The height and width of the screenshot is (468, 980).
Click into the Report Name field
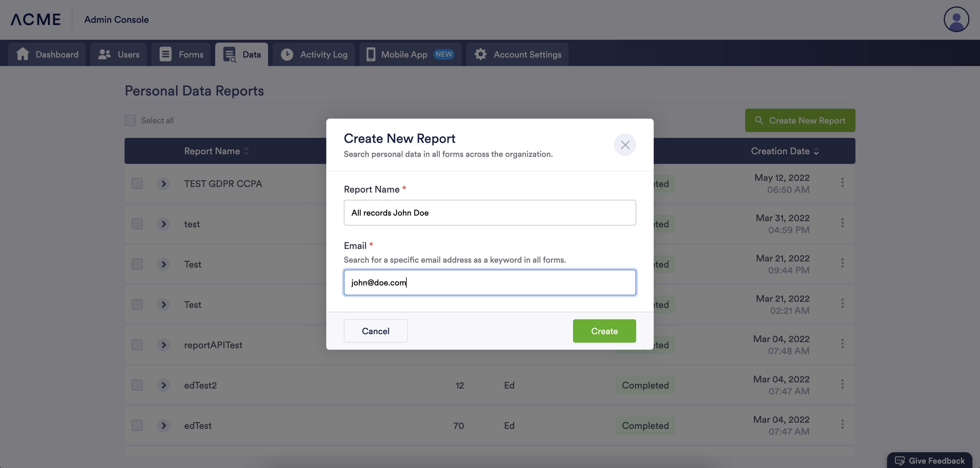point(490,213)
